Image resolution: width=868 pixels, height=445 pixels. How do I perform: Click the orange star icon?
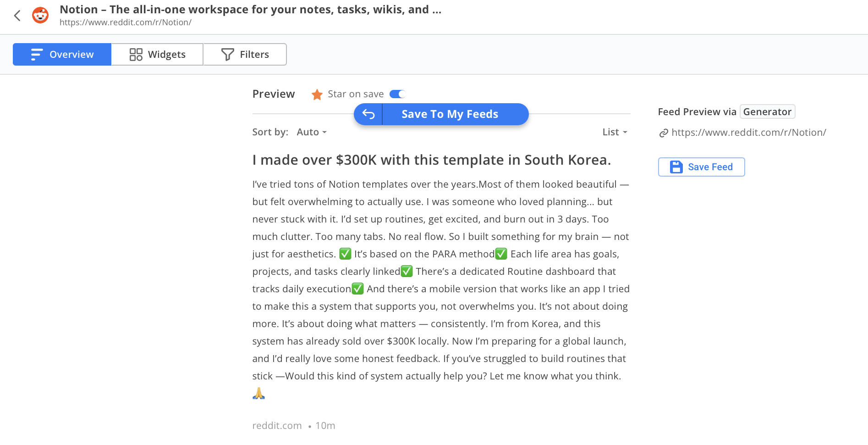click(x=317, y=95)
